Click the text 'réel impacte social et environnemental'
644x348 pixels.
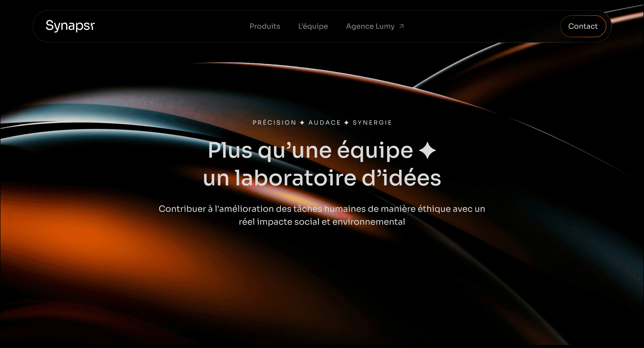click(322, 222)
